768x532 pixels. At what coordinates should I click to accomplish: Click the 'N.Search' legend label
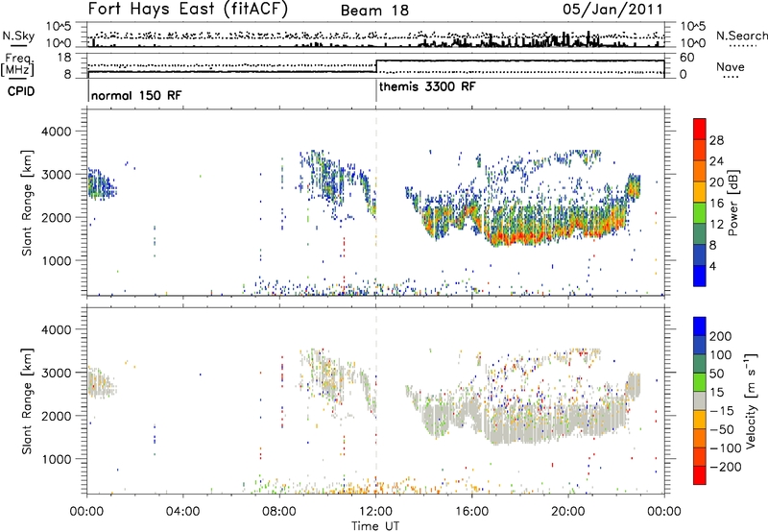(741, 36)
